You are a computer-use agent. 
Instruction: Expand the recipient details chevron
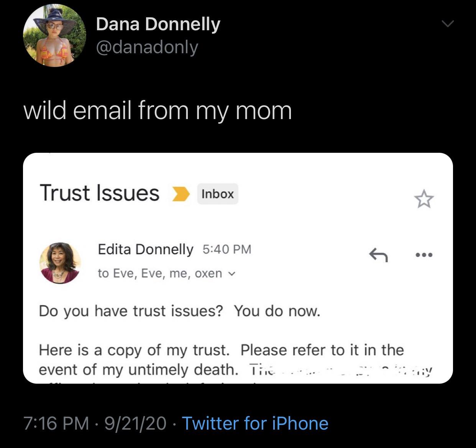(x=231, y=274)
